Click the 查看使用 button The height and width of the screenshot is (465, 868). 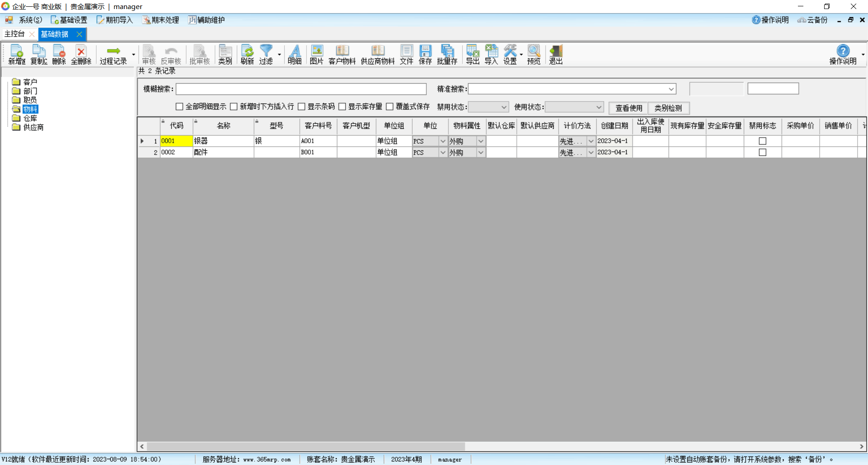[x=628, y=108]
